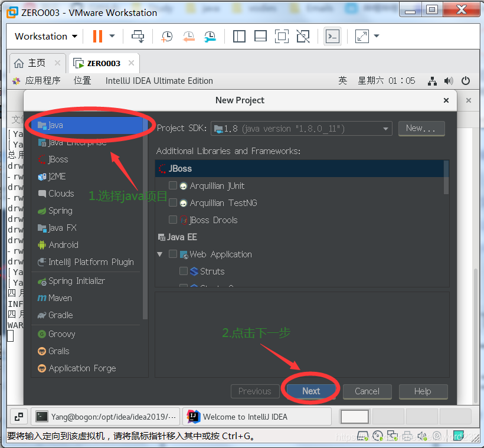Switch to Unity mode
Screen dimensions: 484x448
(x=303, y=36)
